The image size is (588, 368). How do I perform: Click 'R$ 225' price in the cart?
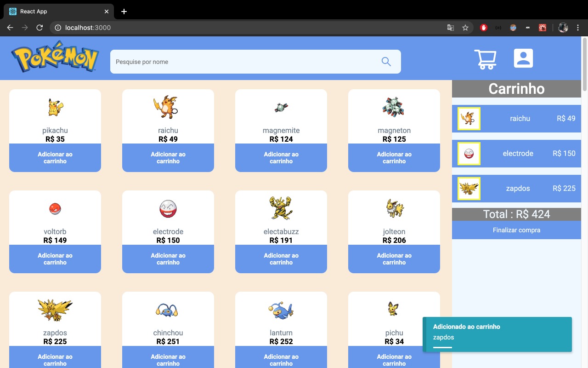tap(564, 188)
